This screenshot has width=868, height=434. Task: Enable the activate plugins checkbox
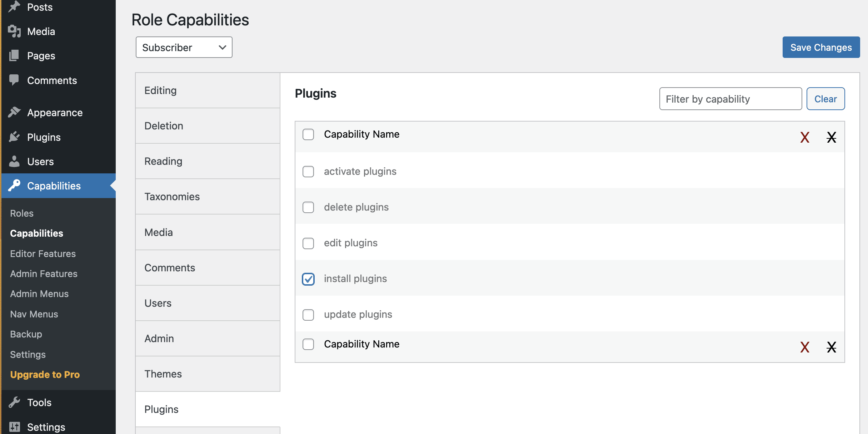coord(308,172)
